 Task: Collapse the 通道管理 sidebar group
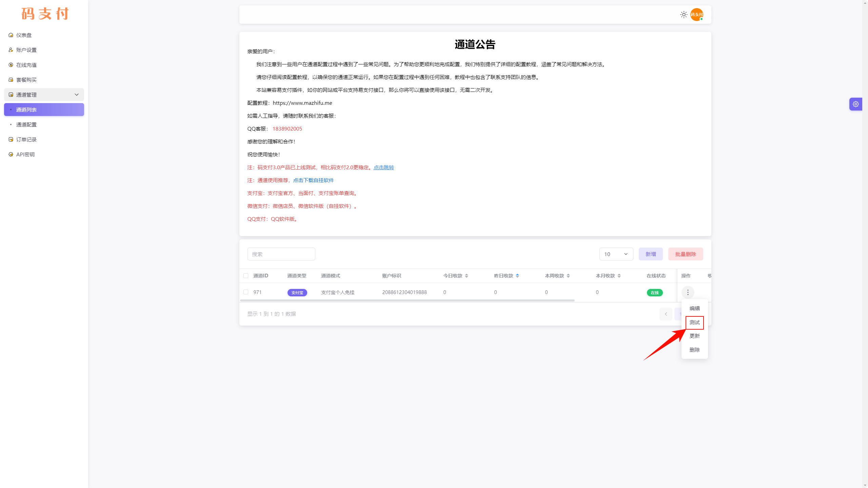pyautogui.click(x=77, y=95)
